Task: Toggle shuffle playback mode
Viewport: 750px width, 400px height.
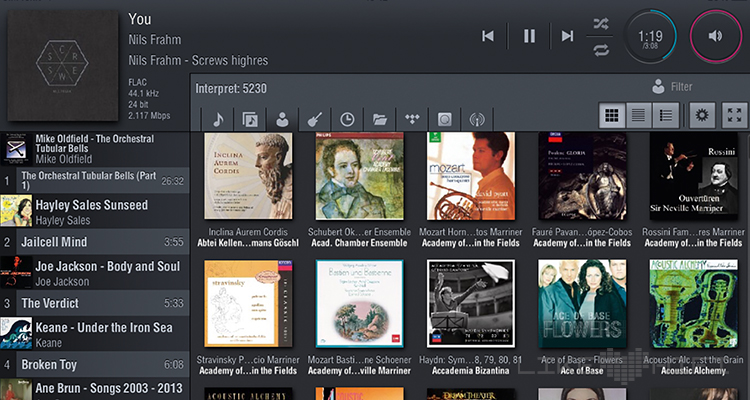Action: (601, 23)
